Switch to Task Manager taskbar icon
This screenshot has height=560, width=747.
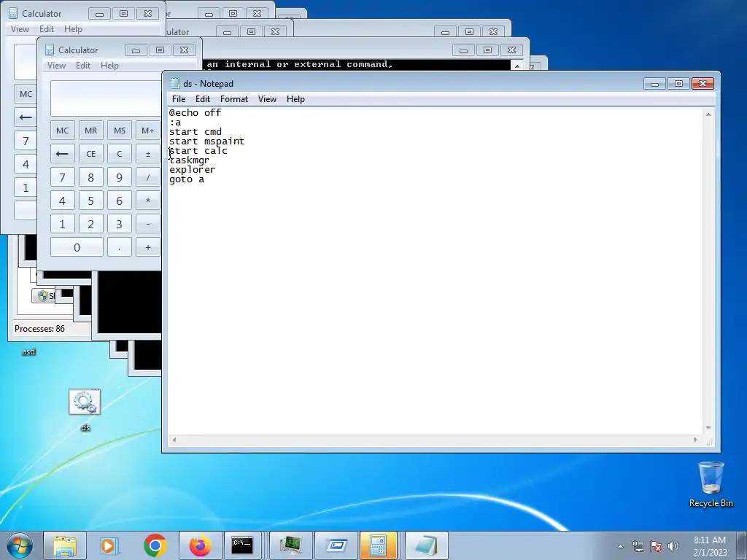tap(290, 545)
